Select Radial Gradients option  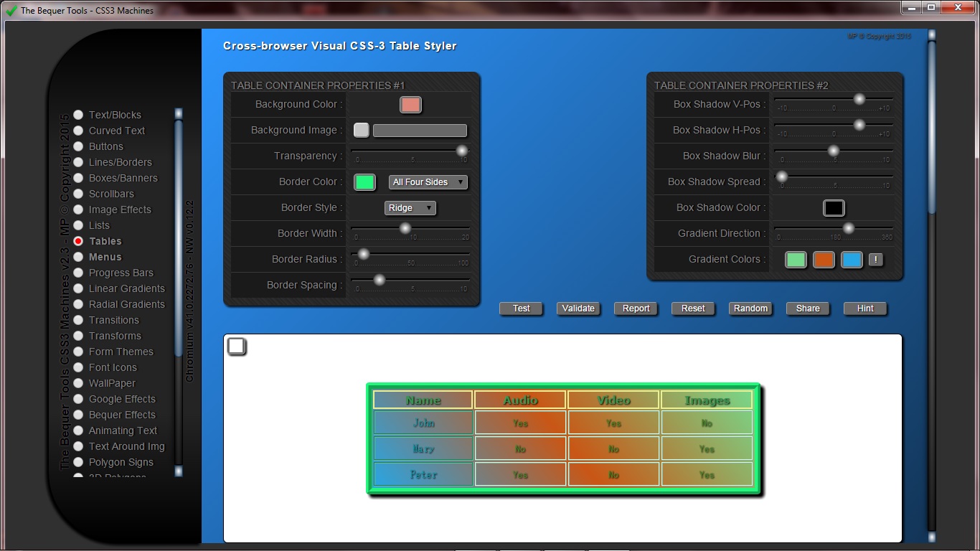pyautogui.click(x=78, y=304)
